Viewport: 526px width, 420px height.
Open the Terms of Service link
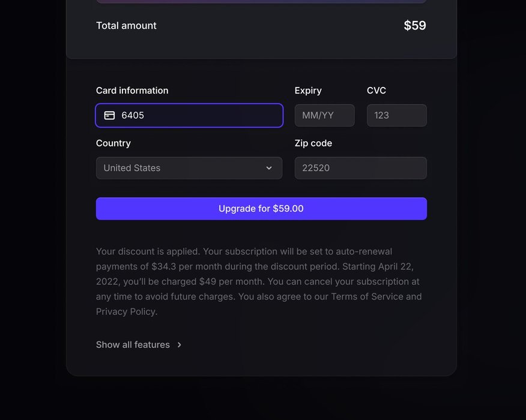367,296
